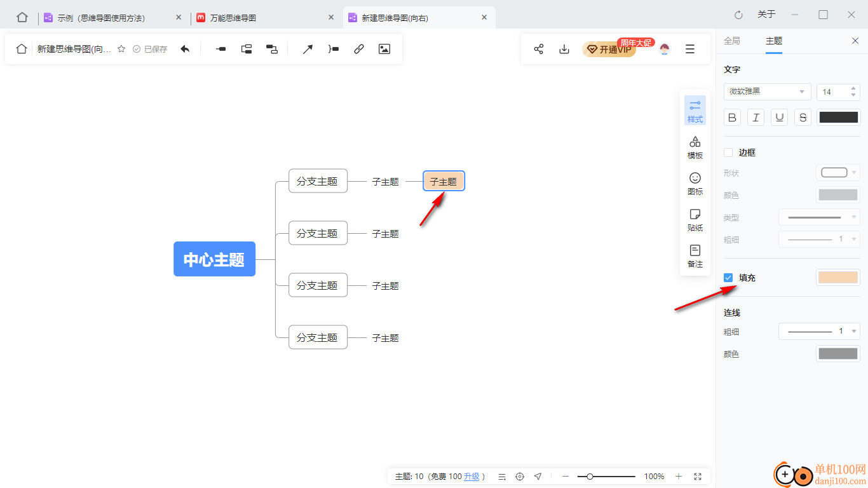The image size is (868, 488).
Task: Open the 连线 粗细 thickness dropdown
Action: point(819,331)
